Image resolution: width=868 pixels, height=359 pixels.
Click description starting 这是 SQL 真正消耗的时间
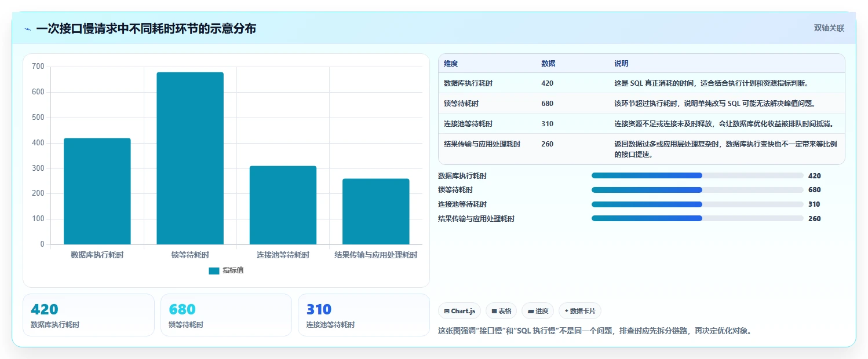(x=711, y=83)
